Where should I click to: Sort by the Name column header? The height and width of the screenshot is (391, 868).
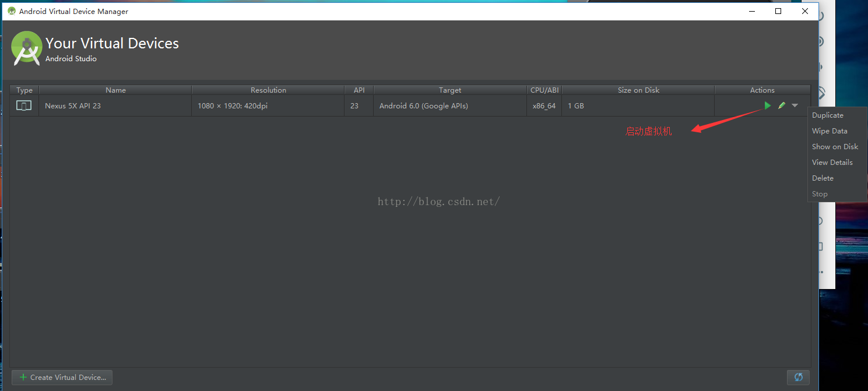pyautogui.click(x=115, y=90)
